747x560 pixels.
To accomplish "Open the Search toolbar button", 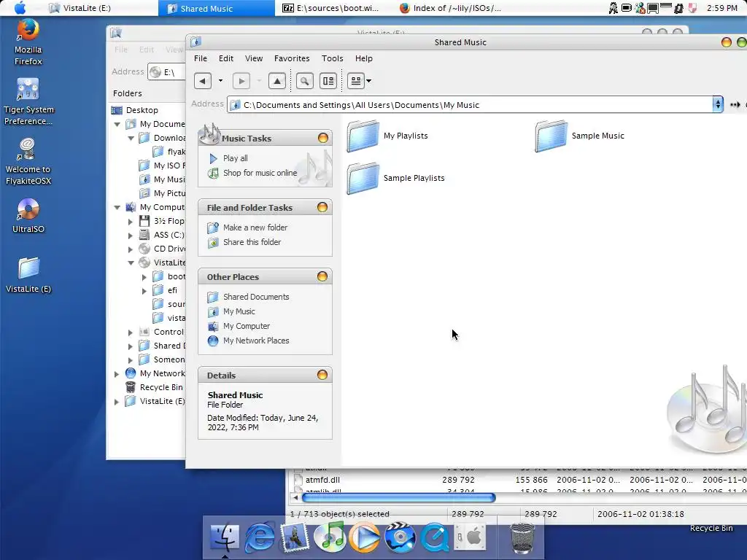I will point(304,81).
